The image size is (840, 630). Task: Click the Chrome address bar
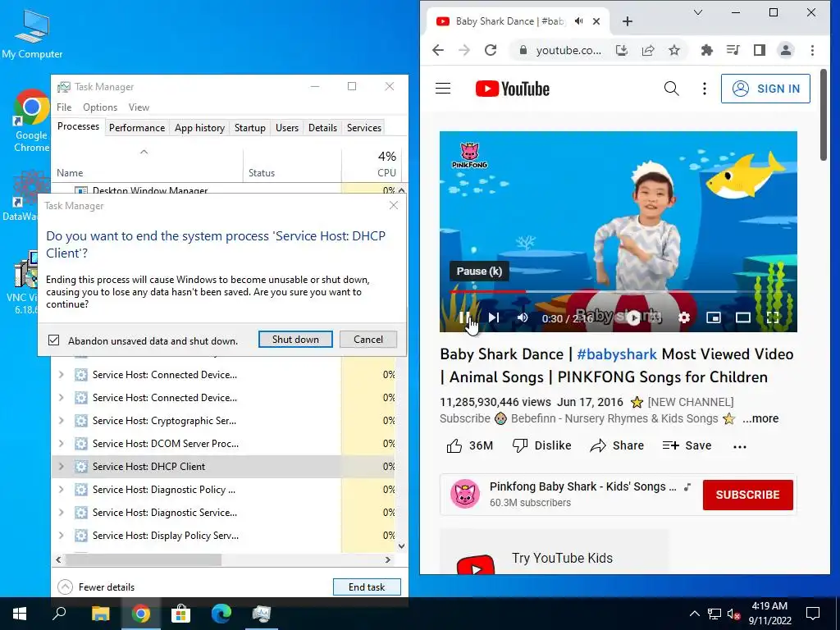pos(568,50)
